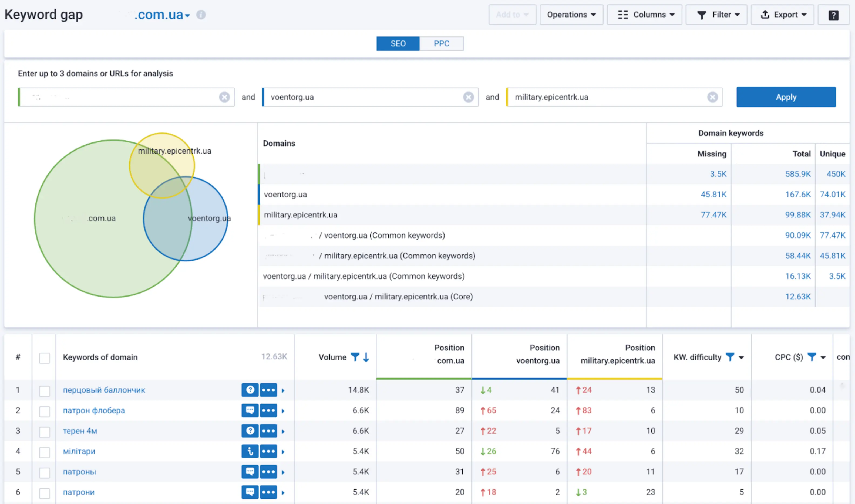Switch to the SEO tab

point(398,43)
